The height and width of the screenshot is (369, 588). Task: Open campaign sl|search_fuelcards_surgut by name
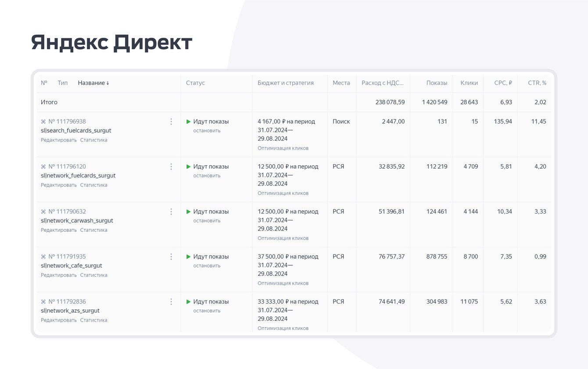click(76, 130)
